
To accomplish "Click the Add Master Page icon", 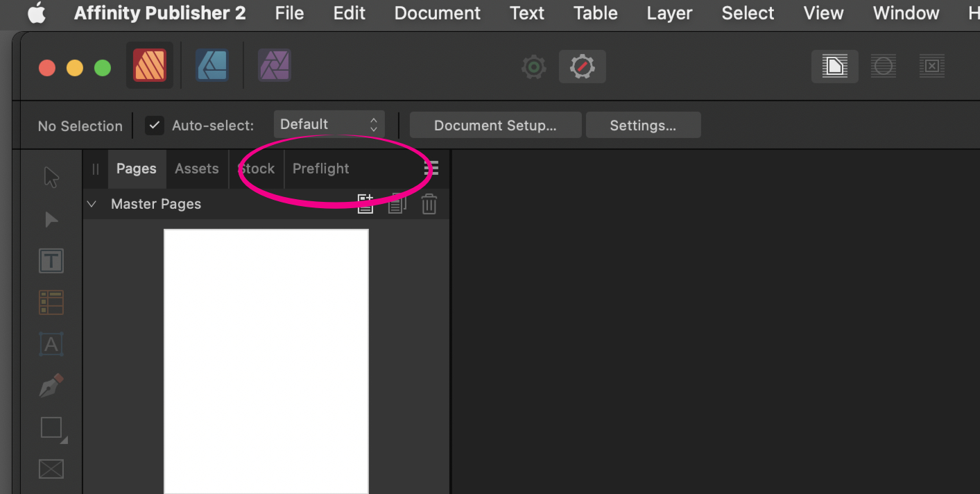I will click(366, 203).
